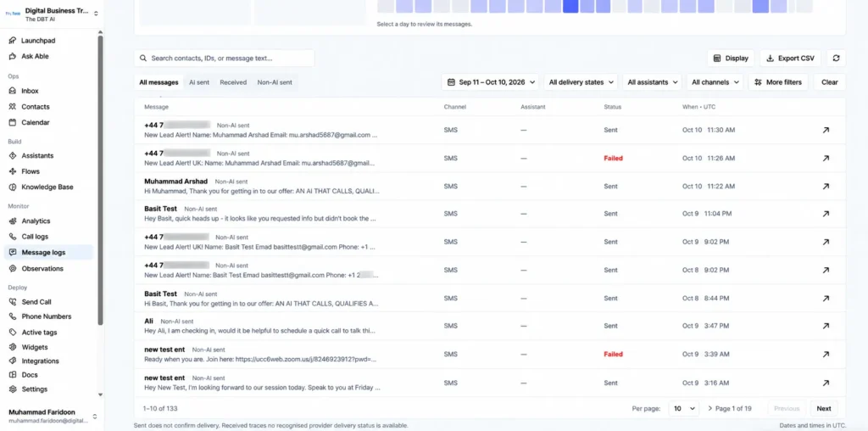Open the "Ready when you are" message
Image resolution: width=868 pixels, height=431 pixels.
point(490,355)
